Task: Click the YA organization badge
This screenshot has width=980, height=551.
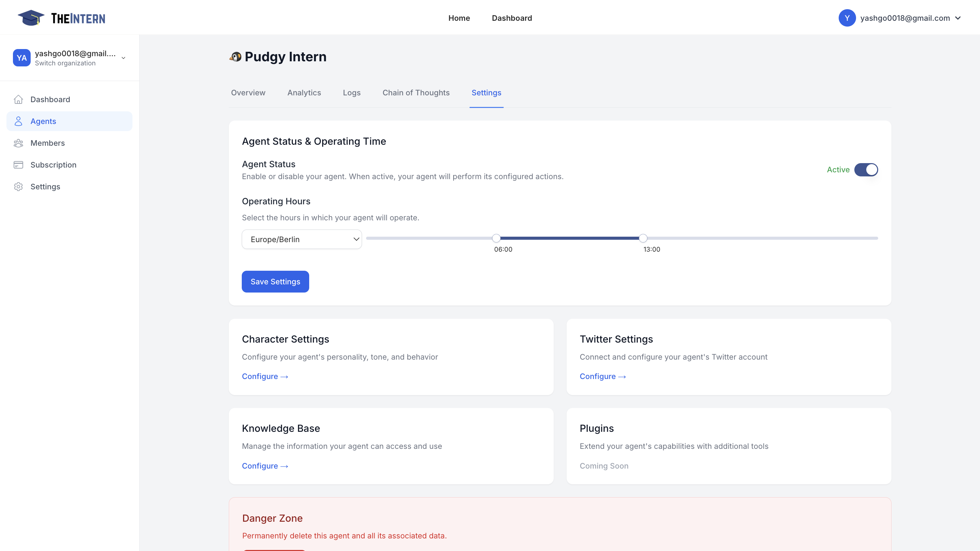Action: [x=22, y=58]
